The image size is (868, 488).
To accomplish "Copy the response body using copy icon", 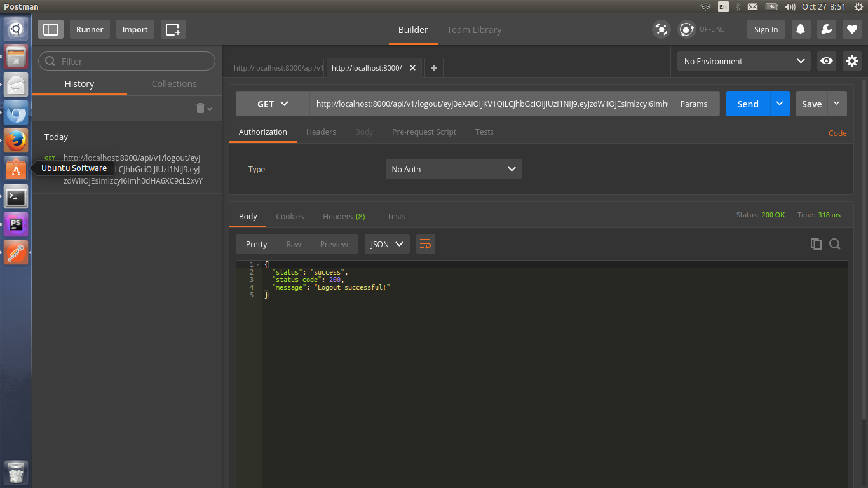I will (x=816, y=243).
